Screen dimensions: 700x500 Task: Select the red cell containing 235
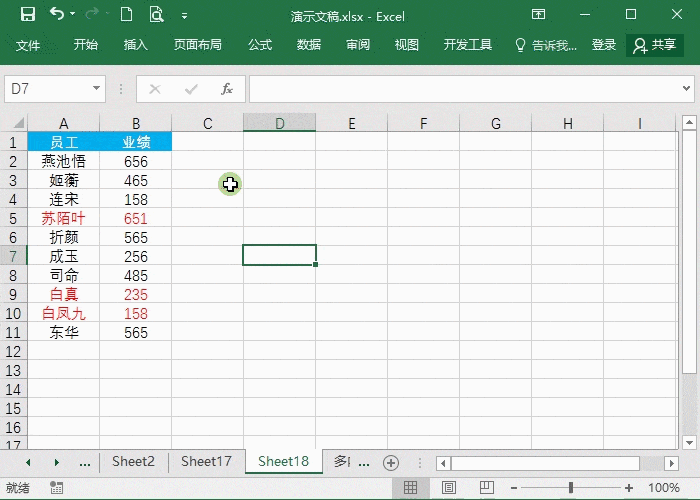pyautogui.click(x=136, y=294)
